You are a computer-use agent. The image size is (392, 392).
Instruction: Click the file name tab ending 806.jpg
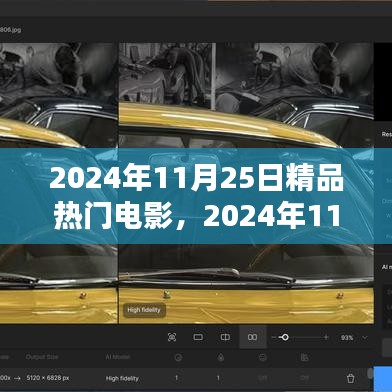pos(11,30)
